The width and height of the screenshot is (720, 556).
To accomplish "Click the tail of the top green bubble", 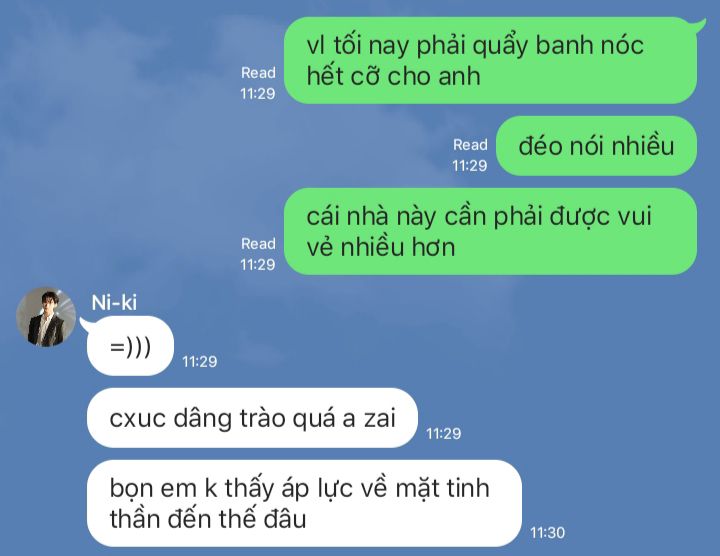I will coord(699,25).
